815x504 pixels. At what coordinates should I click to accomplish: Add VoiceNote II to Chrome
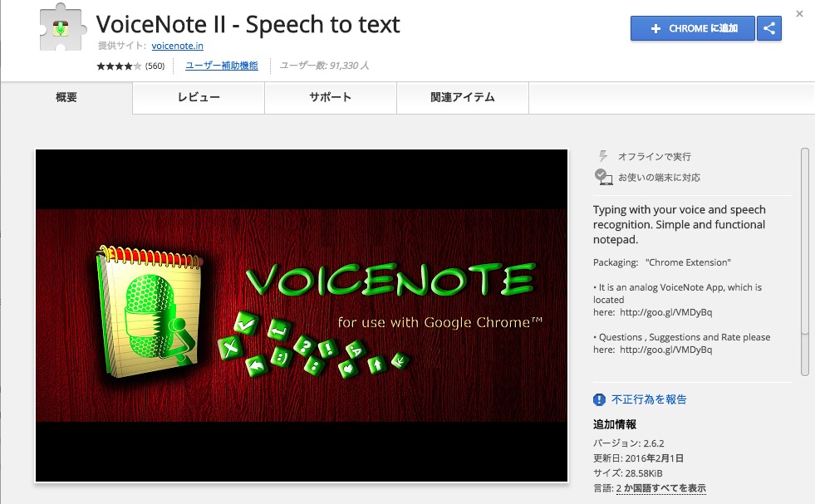coord(692,28)
